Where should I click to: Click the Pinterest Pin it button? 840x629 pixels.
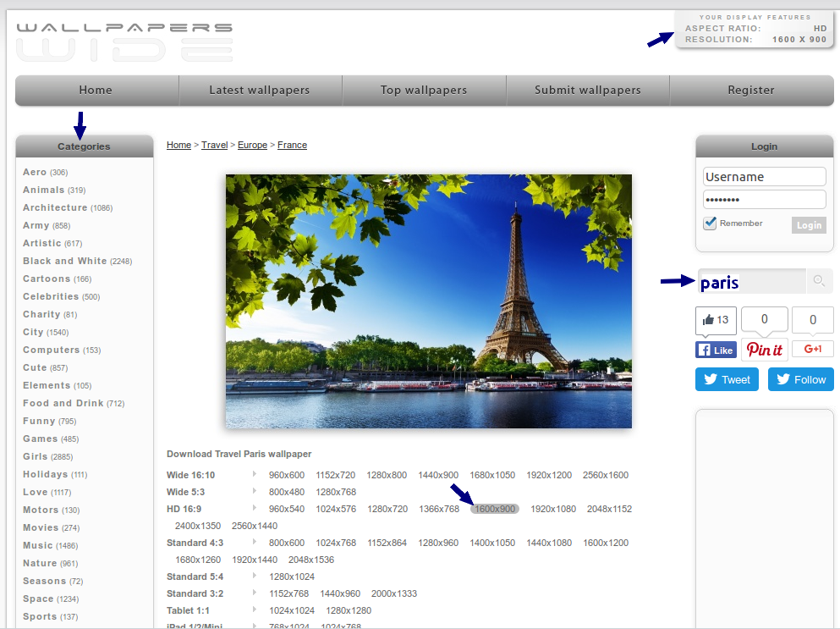click(765, 350)
